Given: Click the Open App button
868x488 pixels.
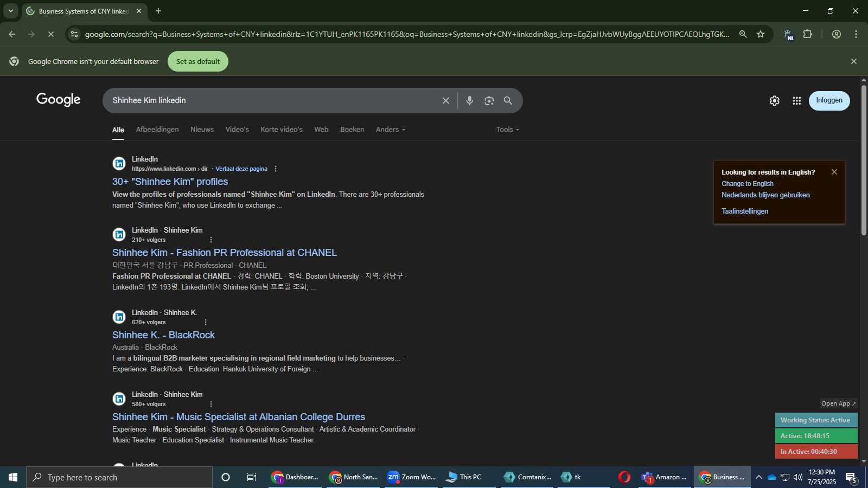Looking at the screenshot, I should click(x=839, y=403).
